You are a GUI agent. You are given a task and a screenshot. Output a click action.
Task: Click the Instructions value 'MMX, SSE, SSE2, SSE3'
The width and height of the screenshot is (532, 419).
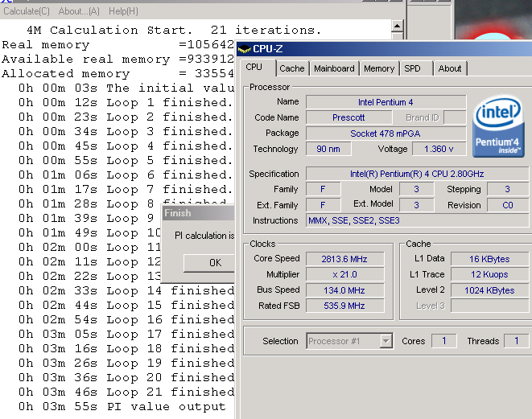coord(417,220)
